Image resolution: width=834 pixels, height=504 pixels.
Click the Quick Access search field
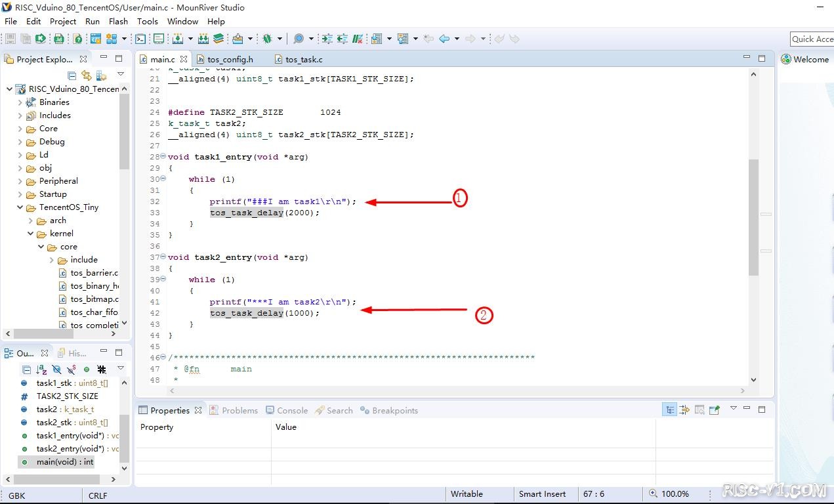point(812,39)
